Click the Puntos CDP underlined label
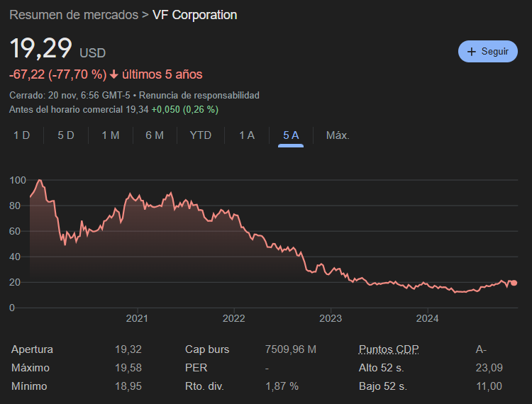The width and height of the screenshot is (532, 404). coord(387,349)
